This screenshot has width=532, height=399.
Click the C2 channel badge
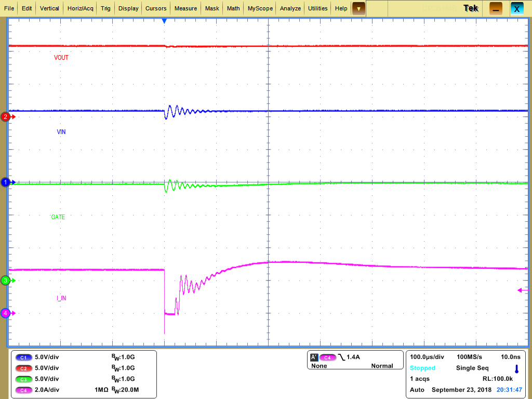[23, 368]
